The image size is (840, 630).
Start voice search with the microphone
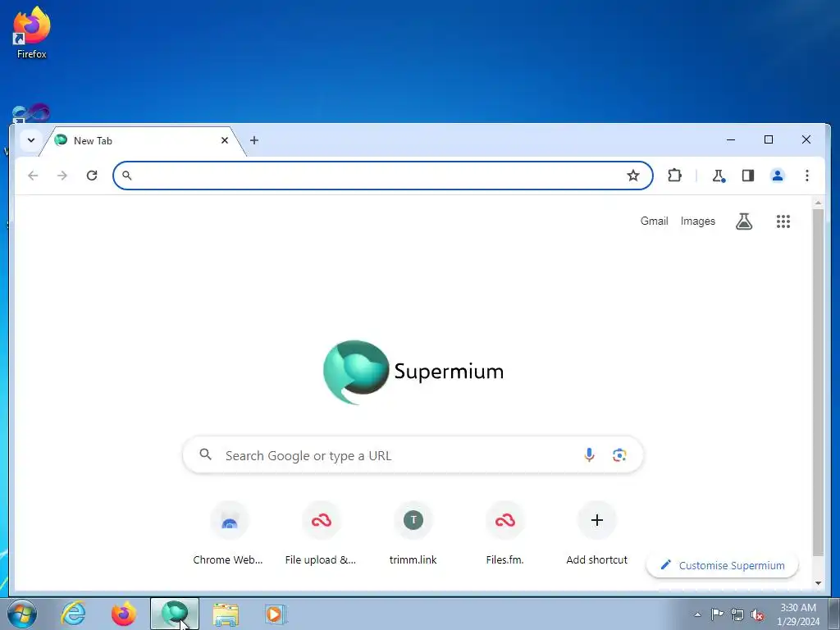pyautogui.click(x=589, y=455)
